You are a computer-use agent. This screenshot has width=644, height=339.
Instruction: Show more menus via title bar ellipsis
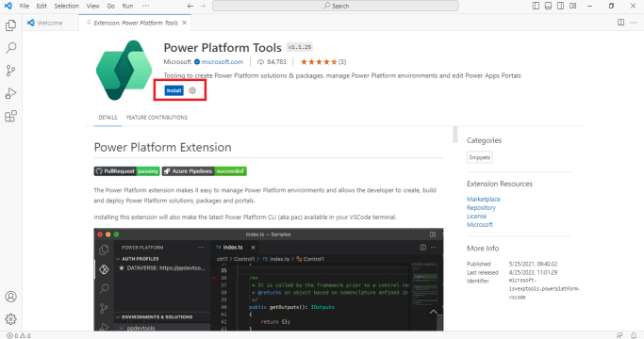point(146,6)
